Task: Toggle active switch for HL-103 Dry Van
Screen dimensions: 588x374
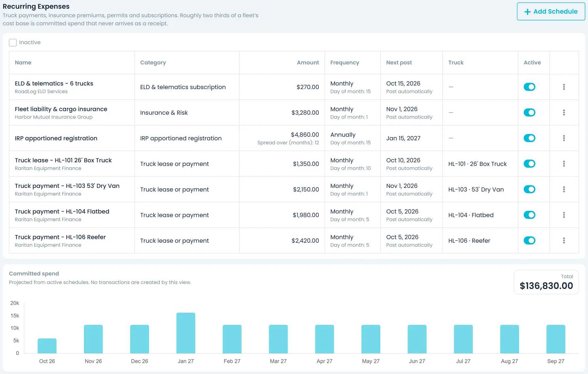Action: tap(529, 189)
